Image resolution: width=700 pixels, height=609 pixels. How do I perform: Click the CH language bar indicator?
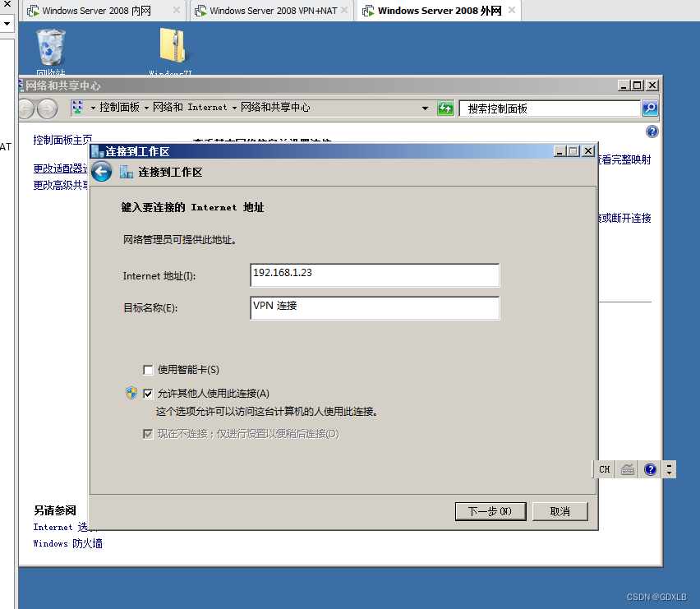coord(605,469)
